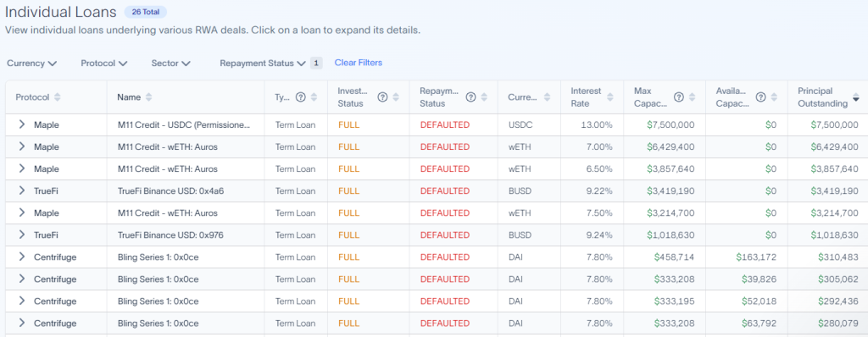Click the Clear Filters link
This screenshot has height=337, width=868.
(359, 63)
